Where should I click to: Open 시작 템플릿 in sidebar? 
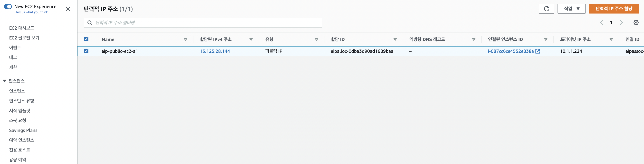coord(19,111)
